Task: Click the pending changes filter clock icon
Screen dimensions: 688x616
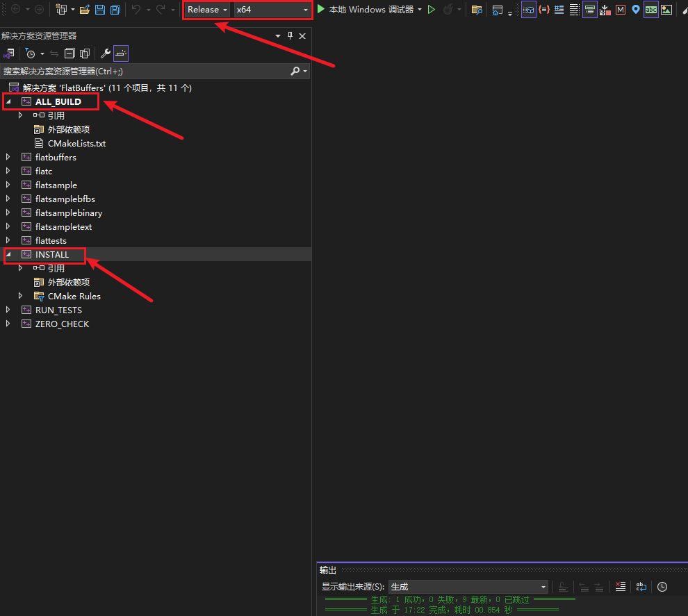Action: 31,53
